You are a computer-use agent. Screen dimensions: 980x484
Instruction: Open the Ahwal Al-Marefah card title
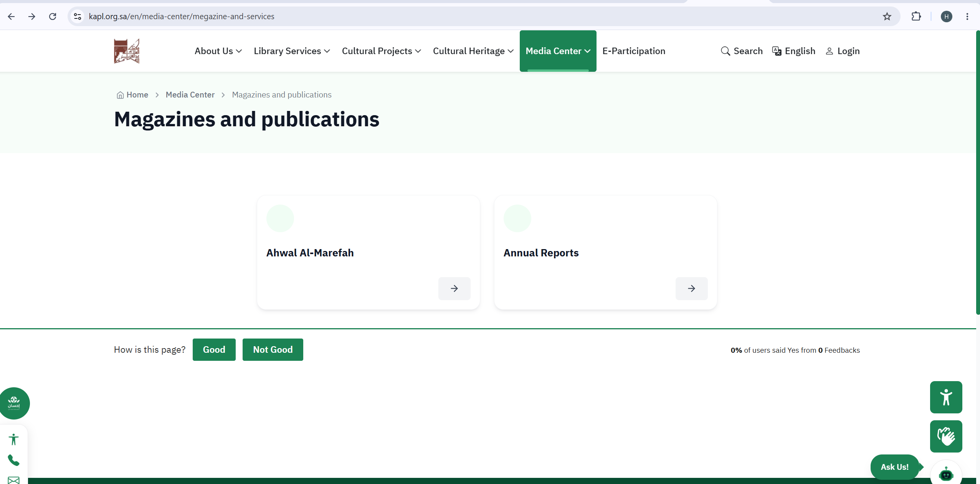tap(310, 253)
